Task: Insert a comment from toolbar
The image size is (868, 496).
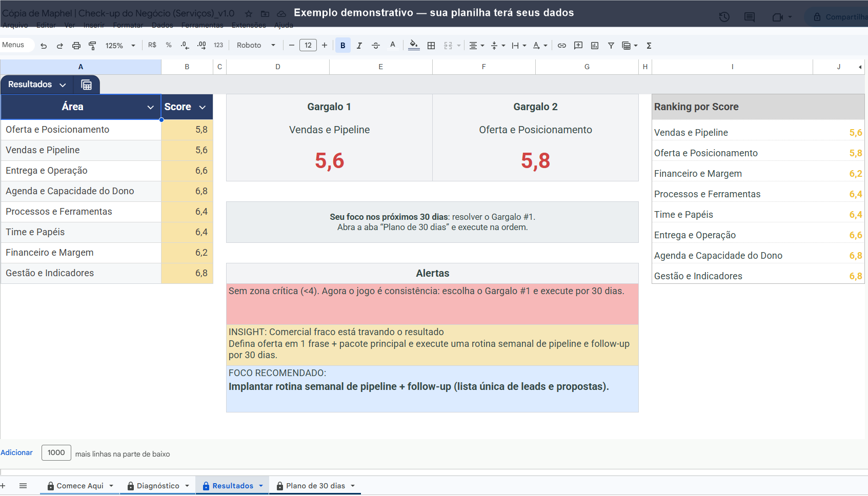Action: pos(578,46)
